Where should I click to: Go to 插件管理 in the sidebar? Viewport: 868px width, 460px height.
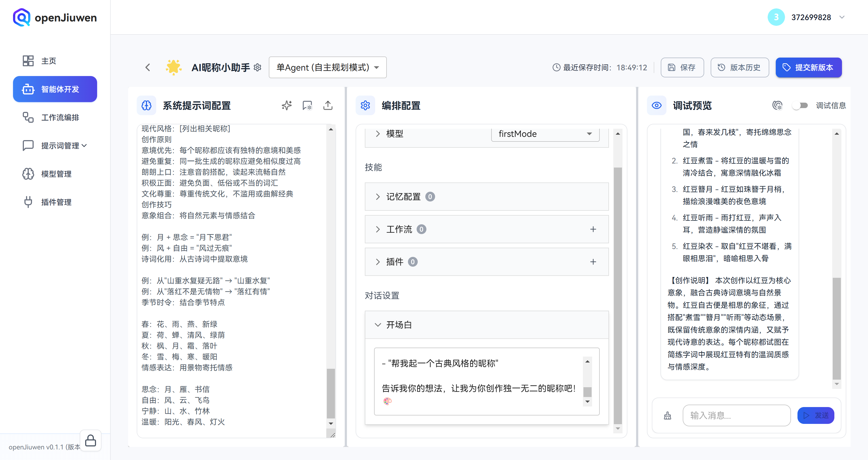click(x=56, y=202)
